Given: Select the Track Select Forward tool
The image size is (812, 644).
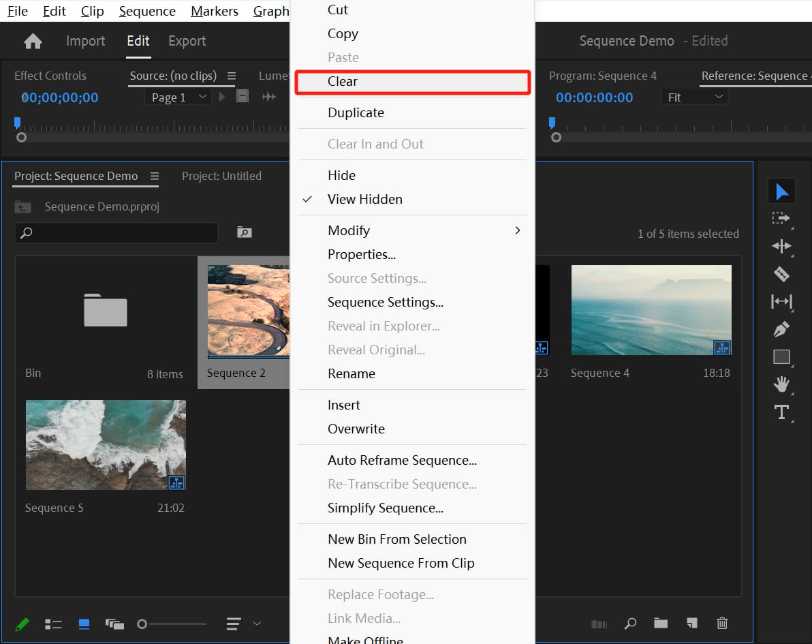Looking at the screenshot, I should pyautogui.click(x=781, y=219).
